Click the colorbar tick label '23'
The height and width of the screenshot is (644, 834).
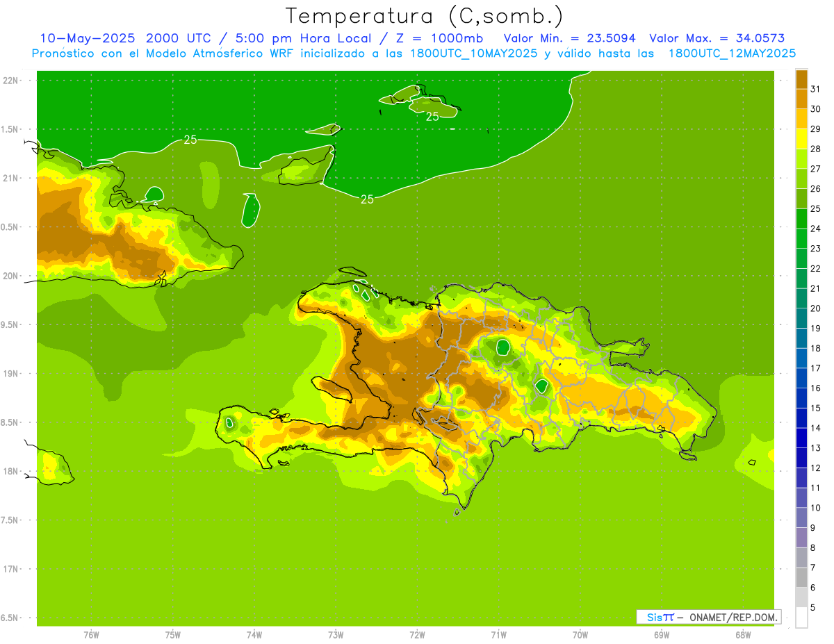coord(816,249)
